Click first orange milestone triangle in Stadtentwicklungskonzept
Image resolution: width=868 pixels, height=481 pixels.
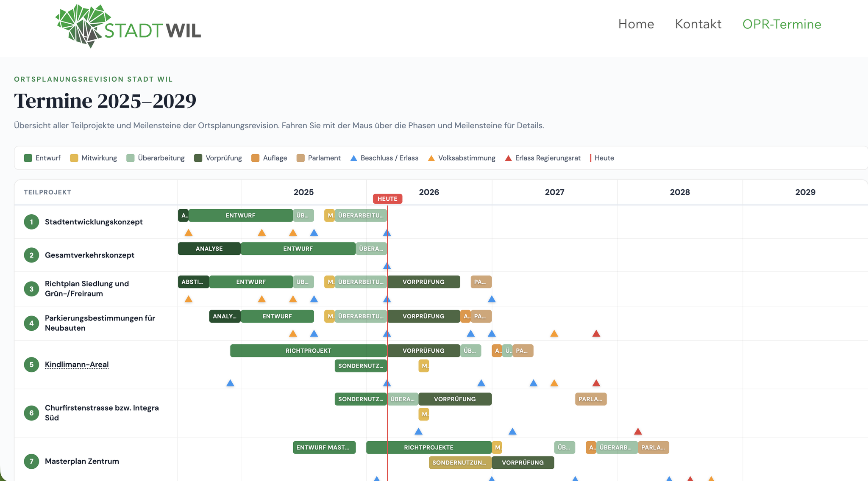pyautogui.click(x=189, y=233)
